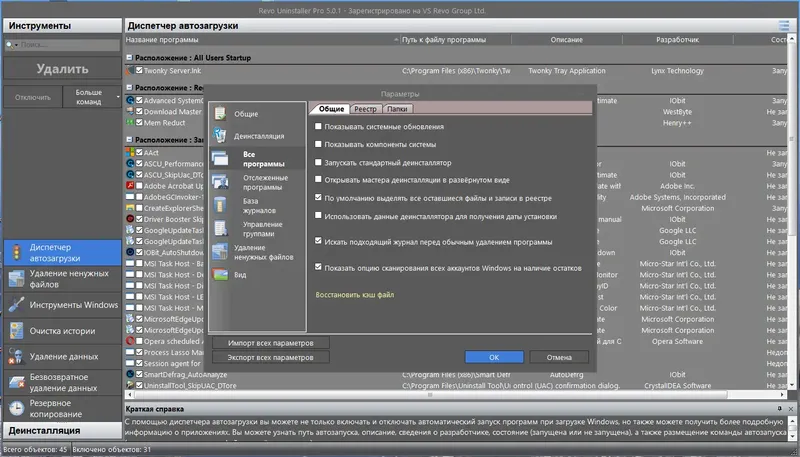Toggle Mem Reduct startup checkbox
Viewport: 800px width, 457px height.
139,122
